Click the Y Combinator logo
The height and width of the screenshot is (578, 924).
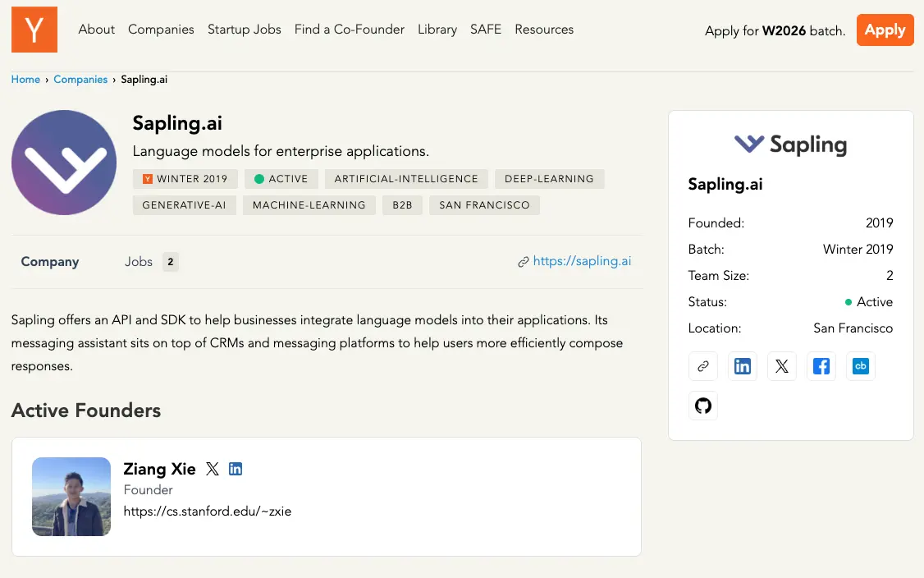click(34, 30)
